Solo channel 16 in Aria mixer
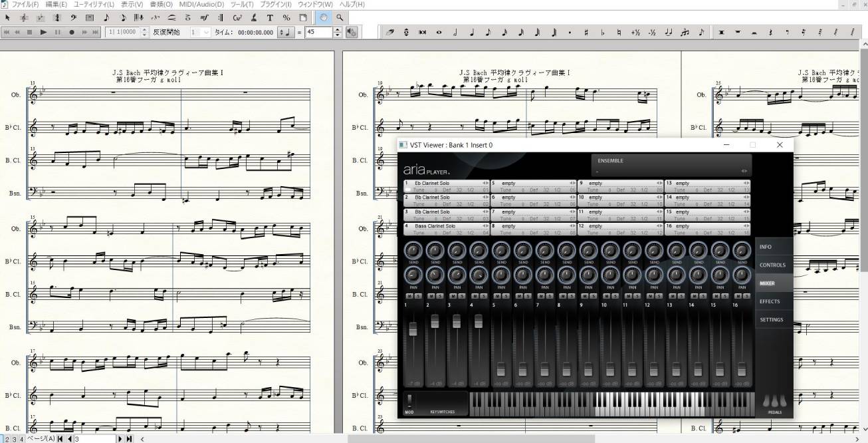Viewport: 868px width, 443px height. tap(746, 295)
